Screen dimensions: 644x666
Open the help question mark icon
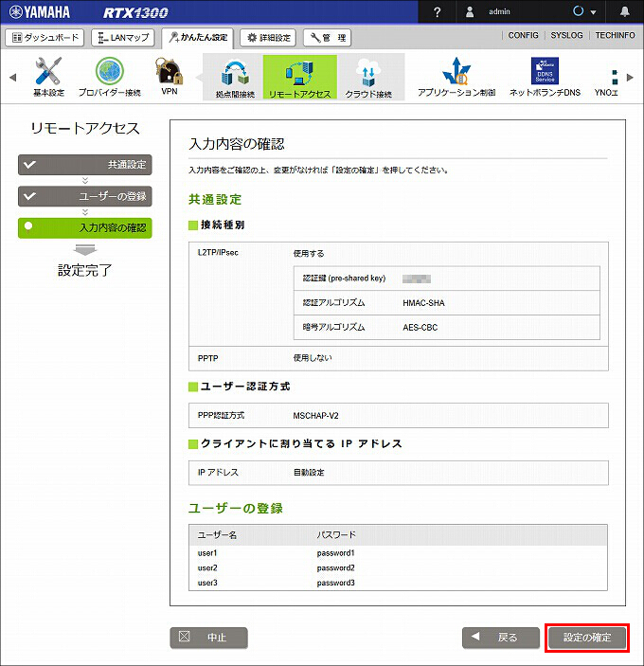tap(437, 12)
